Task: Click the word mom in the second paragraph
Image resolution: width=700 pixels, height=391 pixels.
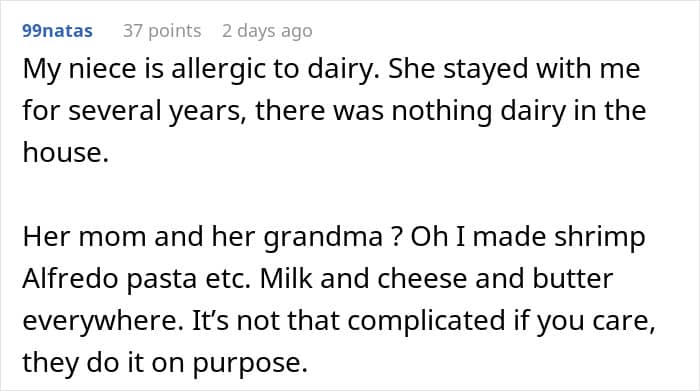Action: pos(112,237)
